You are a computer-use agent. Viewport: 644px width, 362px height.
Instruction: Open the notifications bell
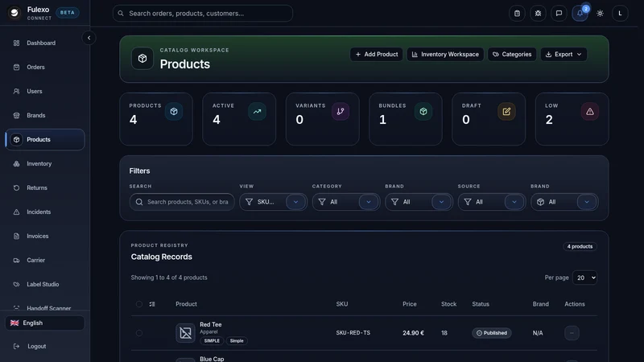click(x=580, y=13)
